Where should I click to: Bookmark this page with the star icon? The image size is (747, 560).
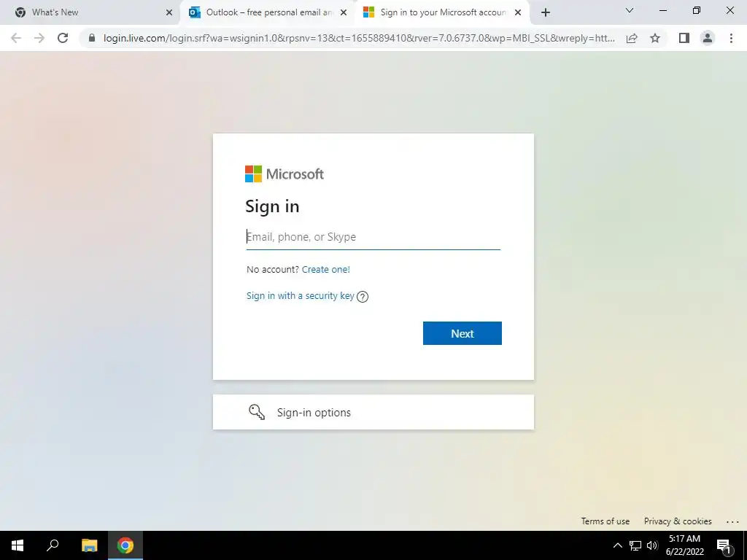coord(655,38)
